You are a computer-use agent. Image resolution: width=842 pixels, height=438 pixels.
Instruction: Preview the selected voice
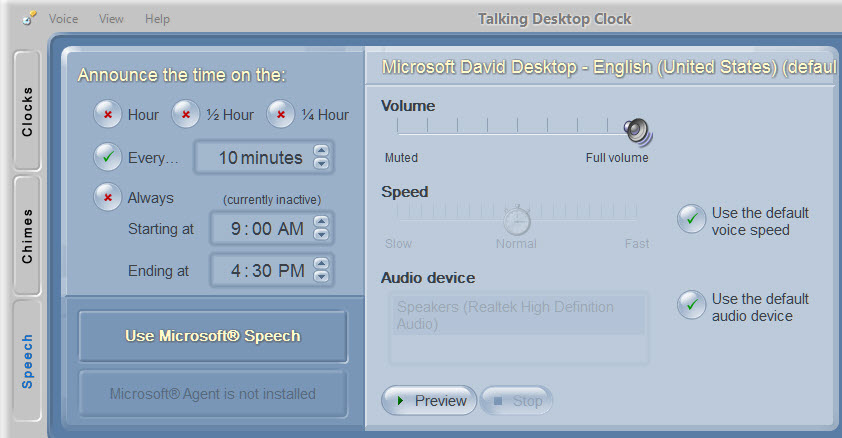429,400
